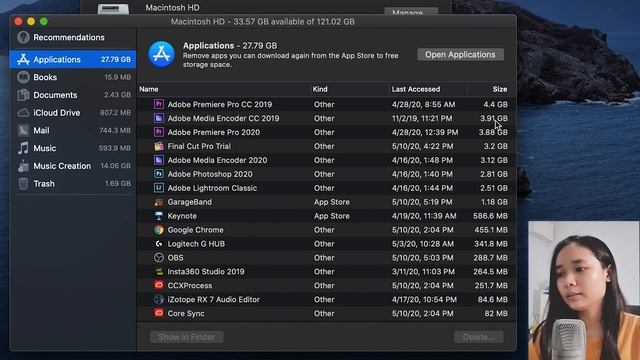Select Final Cut Pro Trial name text
The image size is (640, 360).
(199, 146)
